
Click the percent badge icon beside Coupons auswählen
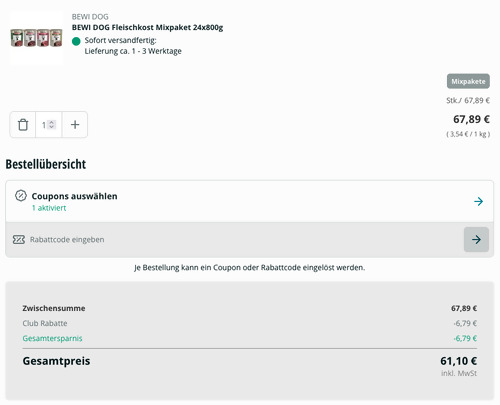[x=21, y=196]
